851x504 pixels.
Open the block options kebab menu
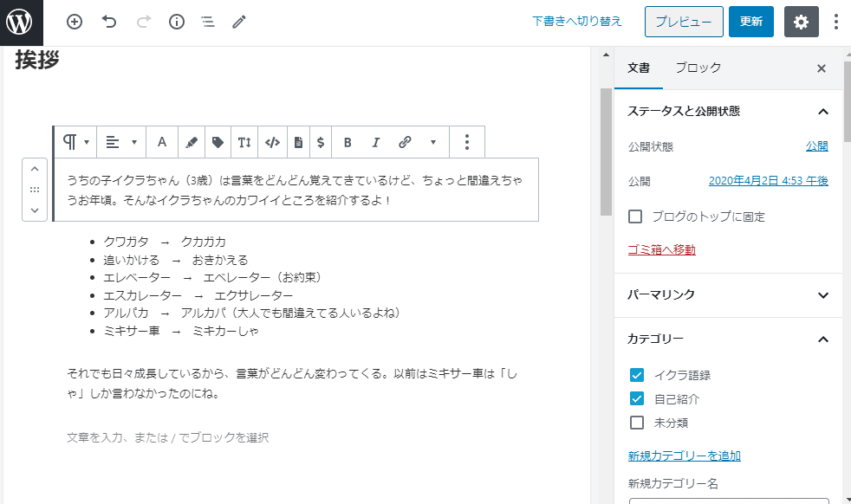[x=467, y=141]
